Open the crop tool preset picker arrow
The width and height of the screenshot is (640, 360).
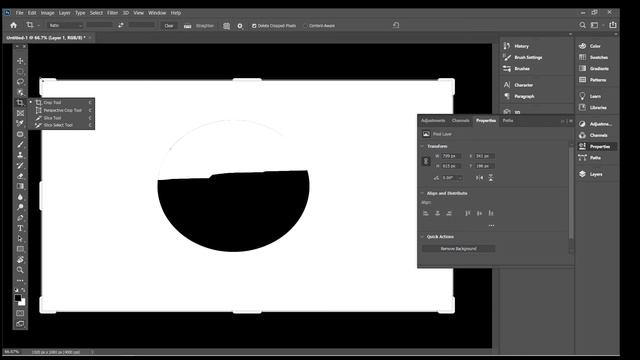(38, 25)
